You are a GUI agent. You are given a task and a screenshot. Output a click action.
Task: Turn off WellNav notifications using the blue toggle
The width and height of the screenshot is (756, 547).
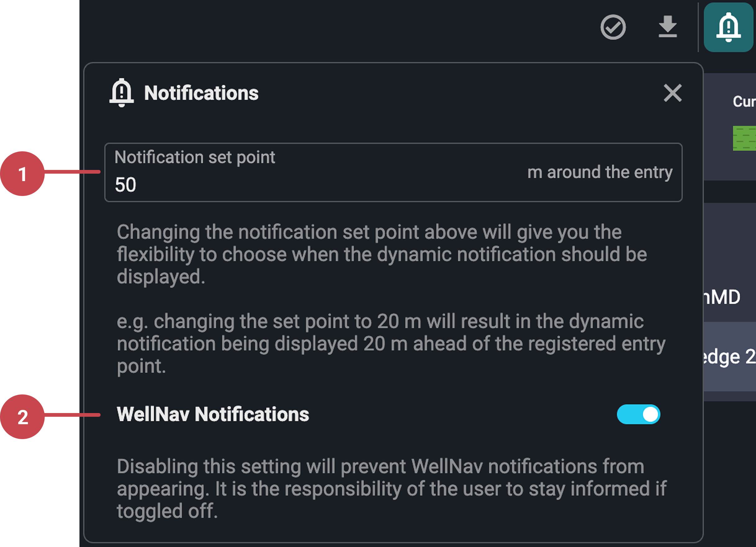(639, 414)
